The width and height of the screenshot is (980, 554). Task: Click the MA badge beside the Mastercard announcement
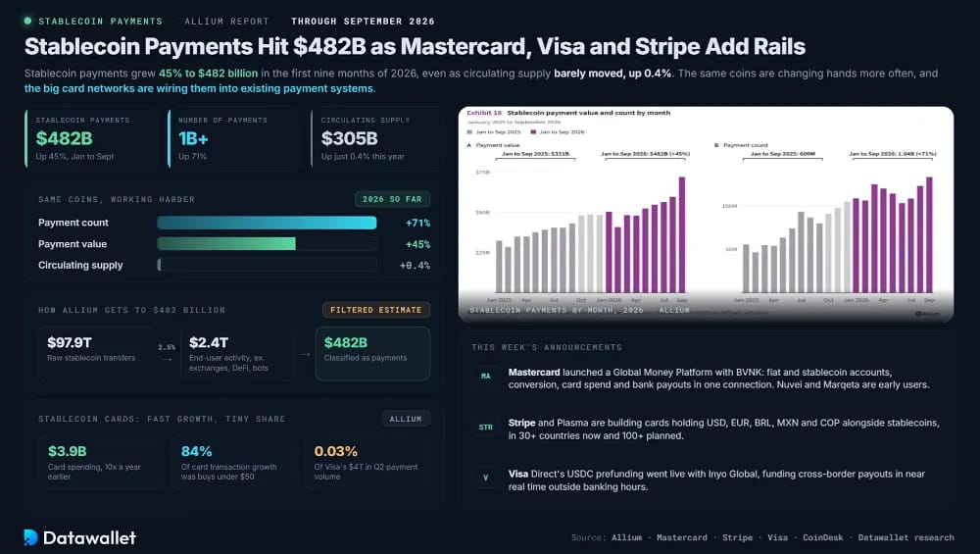point(486,377)
